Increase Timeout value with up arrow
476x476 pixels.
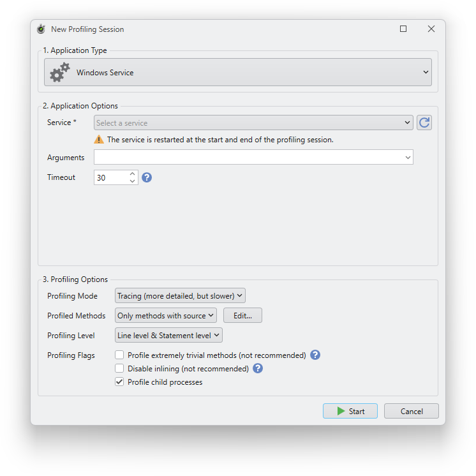[x=133, y=174]
